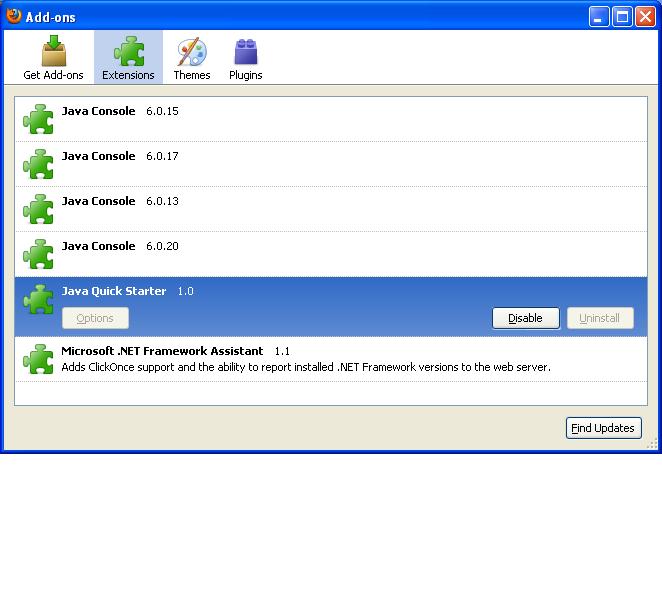Select the Extensions puzzle piece icon

pyautogui.click(x=129, y=51)
